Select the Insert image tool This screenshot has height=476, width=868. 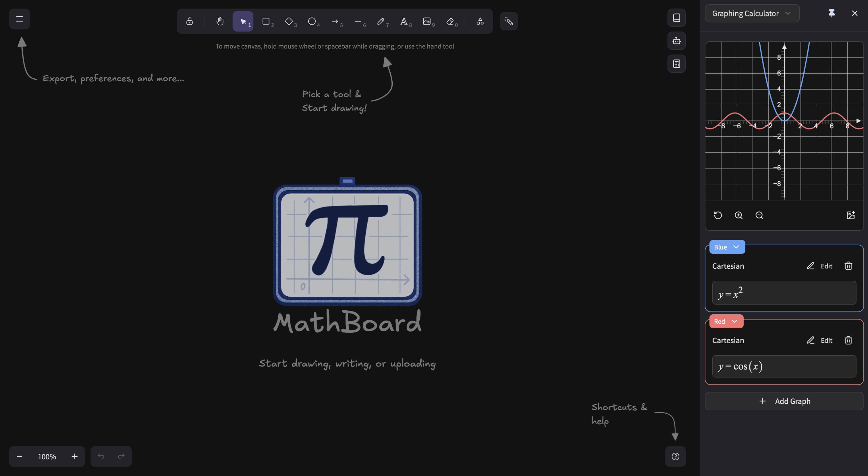click(427, 22)
